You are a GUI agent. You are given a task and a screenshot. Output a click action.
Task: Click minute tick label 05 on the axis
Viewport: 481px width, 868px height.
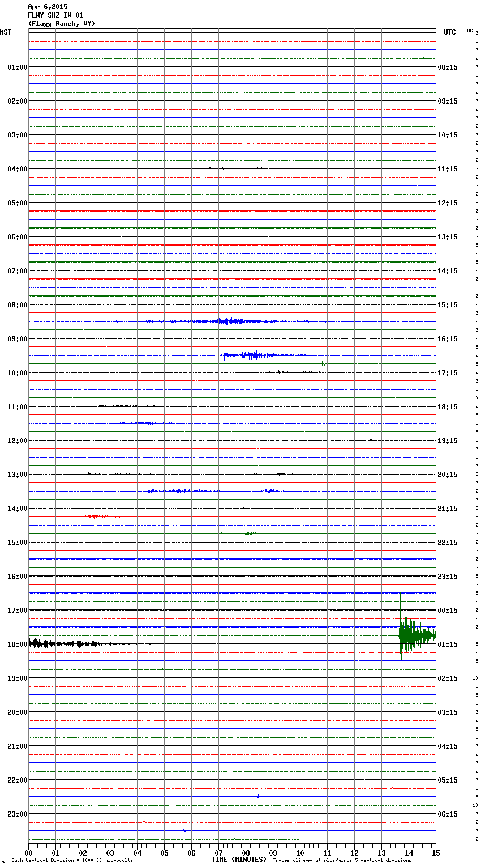coord(164,853)
